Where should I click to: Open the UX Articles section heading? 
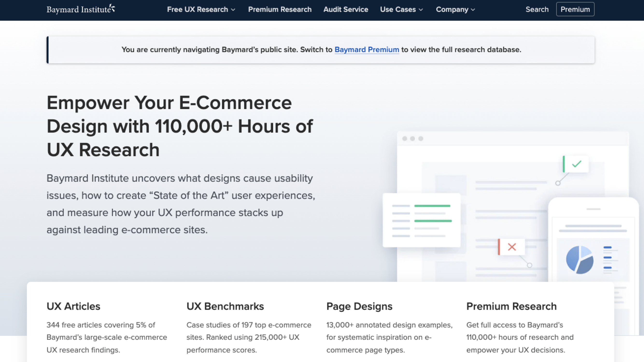73,306
